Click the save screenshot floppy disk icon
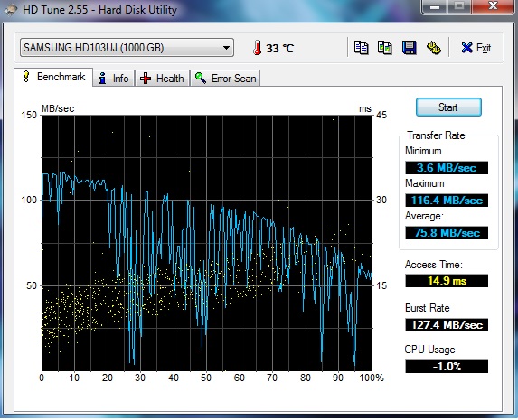Viewport: 518px width, 420px height. coord(409,48)
